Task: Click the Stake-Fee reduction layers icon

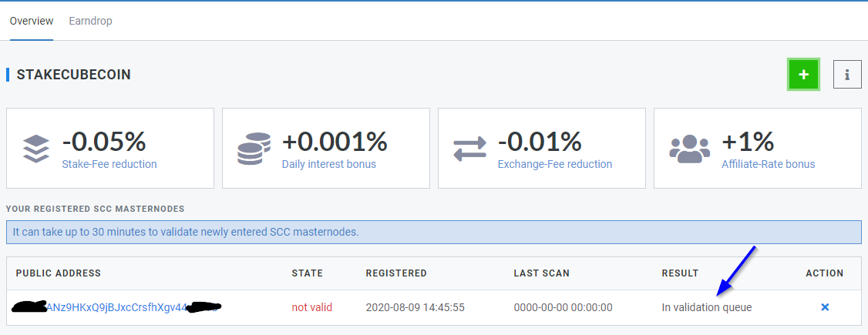Action: 36,149
